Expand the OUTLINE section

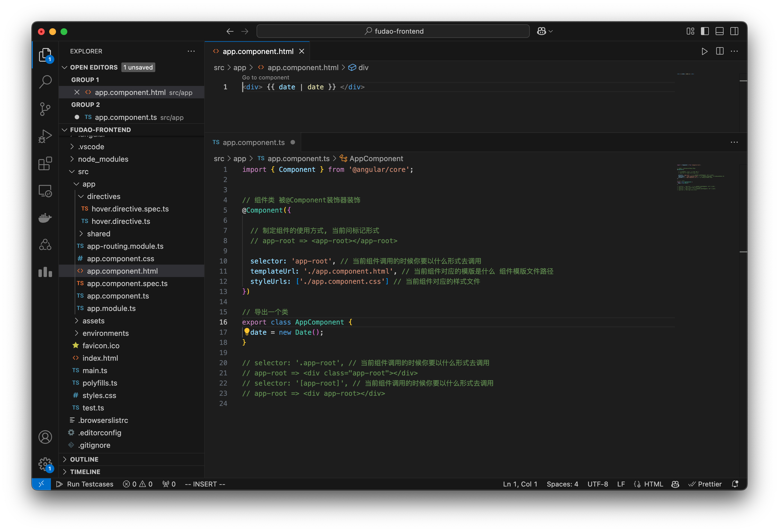[x=85, y=459]
